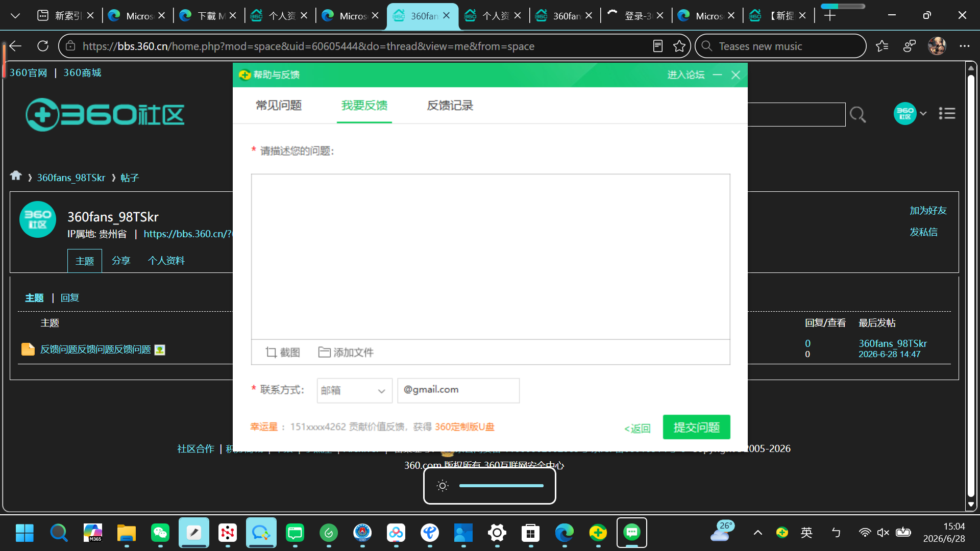Add page to favorites with star icon
Screen dimensions: 980x551
[x=679, y=46]
